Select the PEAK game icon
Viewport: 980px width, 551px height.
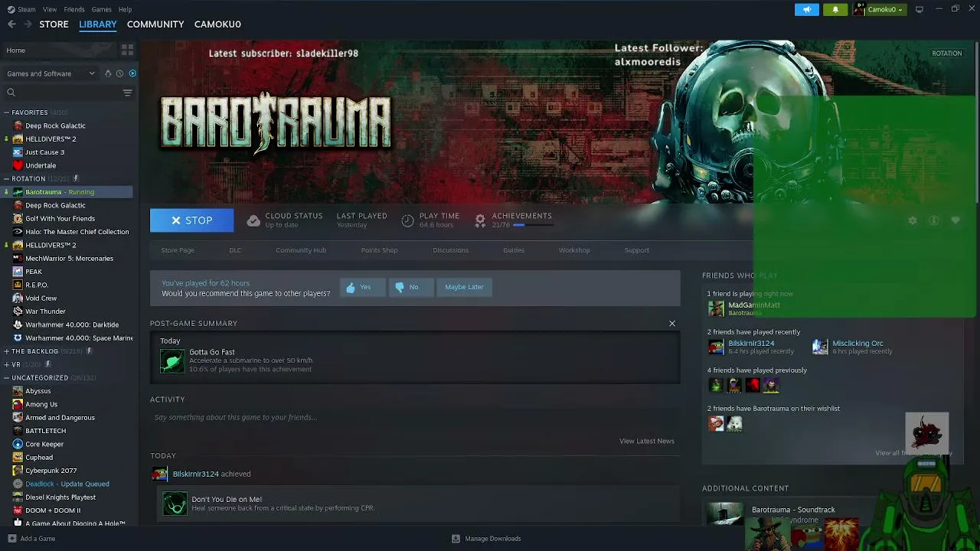pos(18,272)
